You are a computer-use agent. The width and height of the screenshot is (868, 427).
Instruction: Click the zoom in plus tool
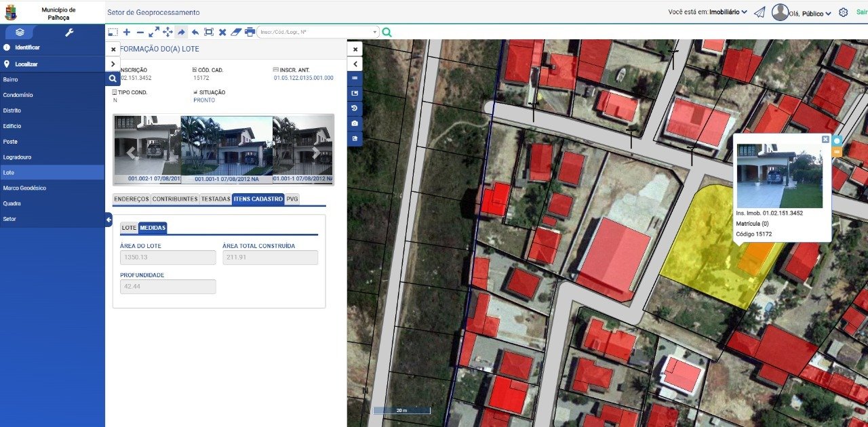click(126, 32)
